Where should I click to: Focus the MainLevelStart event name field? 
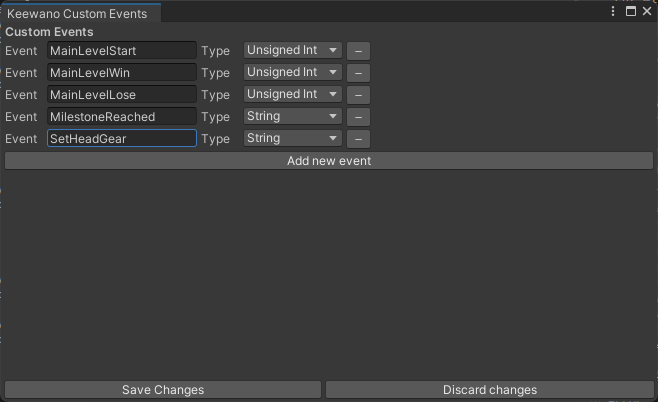click(x=122, y=51)
